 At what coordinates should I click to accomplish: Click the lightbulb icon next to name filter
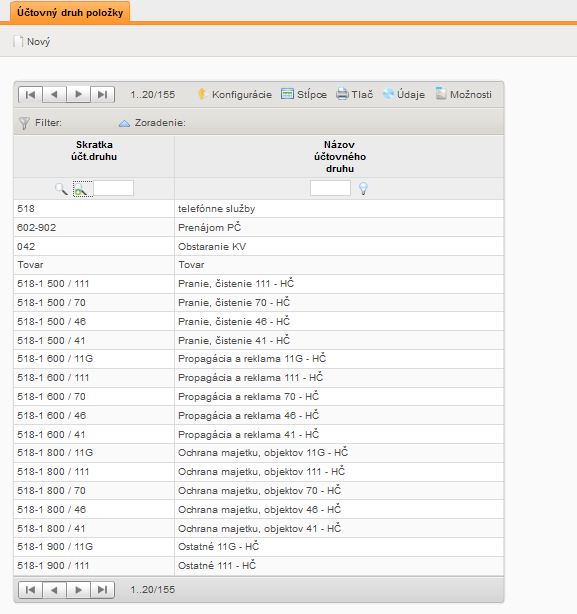[x=363, y=189]
